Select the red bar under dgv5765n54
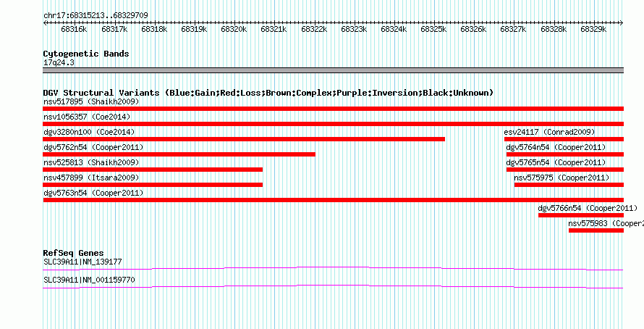Screen dimensions: 644x329 pos(565,170)
